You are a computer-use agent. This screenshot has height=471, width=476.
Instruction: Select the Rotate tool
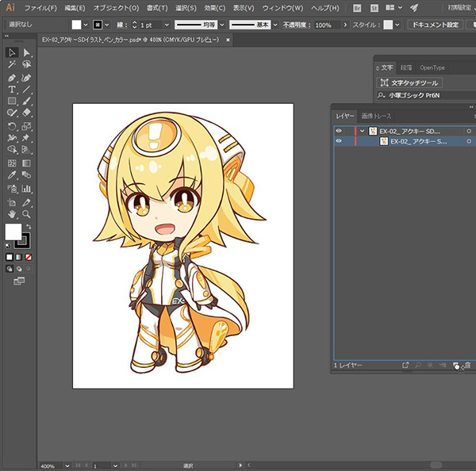tap(12, 126)
